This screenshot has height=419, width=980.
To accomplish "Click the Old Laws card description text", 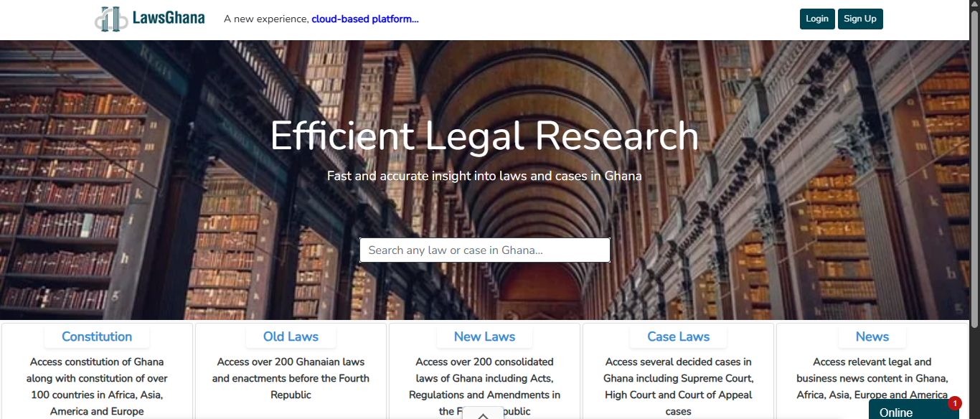I will 291,378.
